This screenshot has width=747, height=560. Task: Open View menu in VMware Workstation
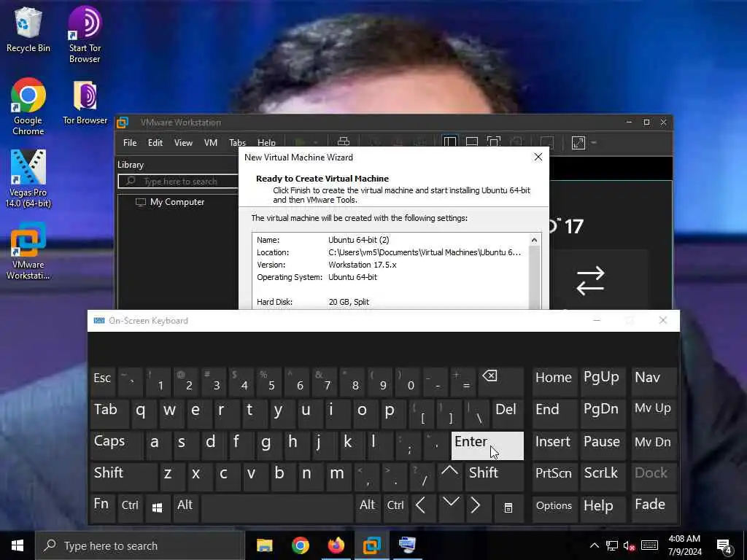tap(183, 142)
